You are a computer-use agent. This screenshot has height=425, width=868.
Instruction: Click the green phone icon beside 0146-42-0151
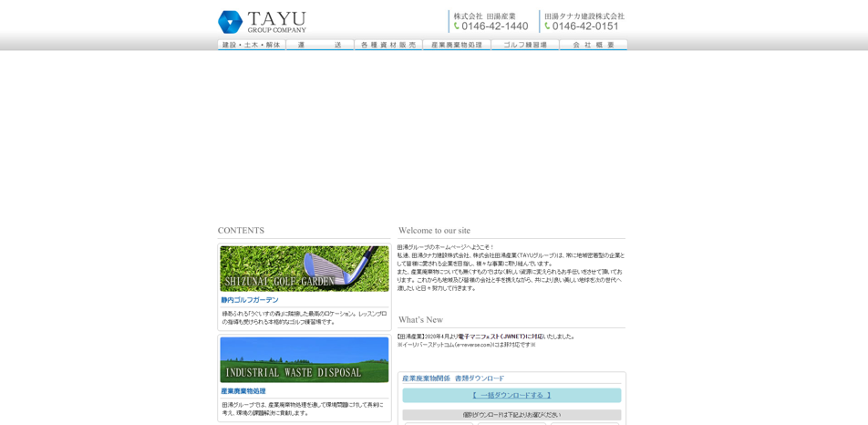point(547,26)
